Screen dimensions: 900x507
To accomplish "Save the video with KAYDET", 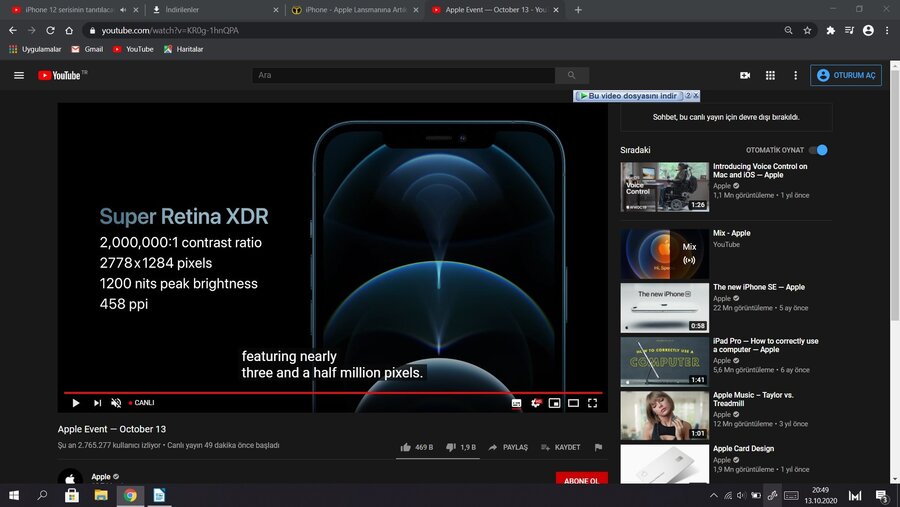I will click(x=560, y=447).
